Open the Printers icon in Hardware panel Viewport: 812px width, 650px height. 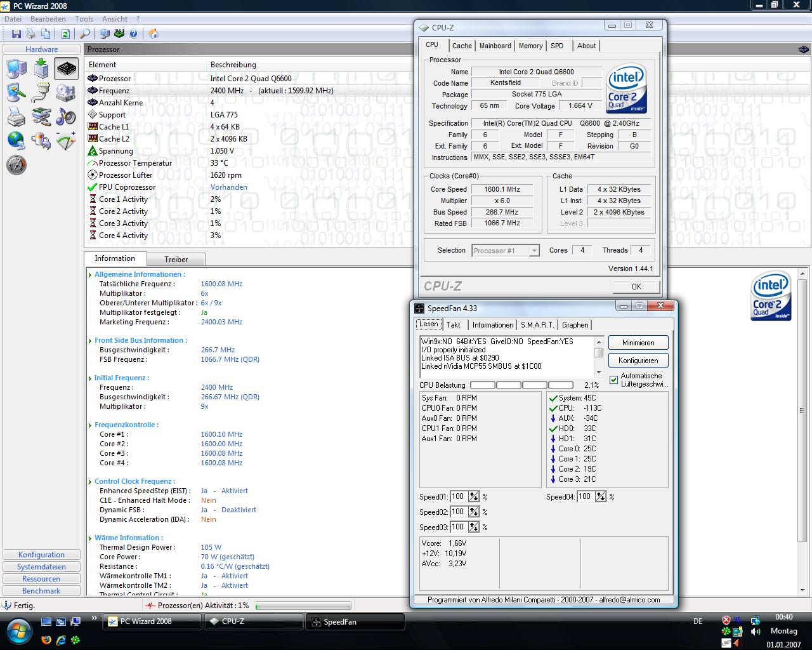coord(16,117)
